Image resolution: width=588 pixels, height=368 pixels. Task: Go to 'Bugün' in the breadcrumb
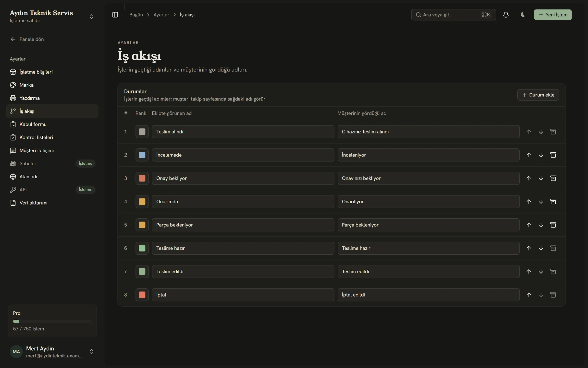[x=136, y=15]
